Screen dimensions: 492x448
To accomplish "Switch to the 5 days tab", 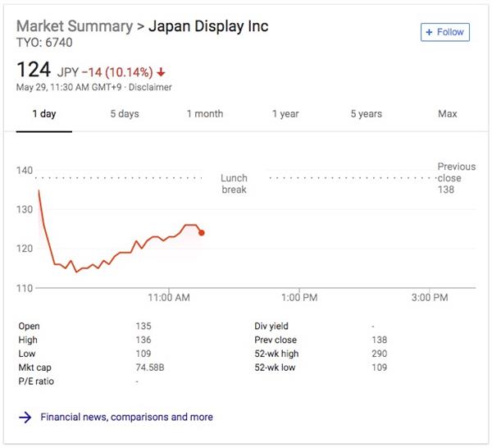I will pyautogui.click(x=125, y=114).
